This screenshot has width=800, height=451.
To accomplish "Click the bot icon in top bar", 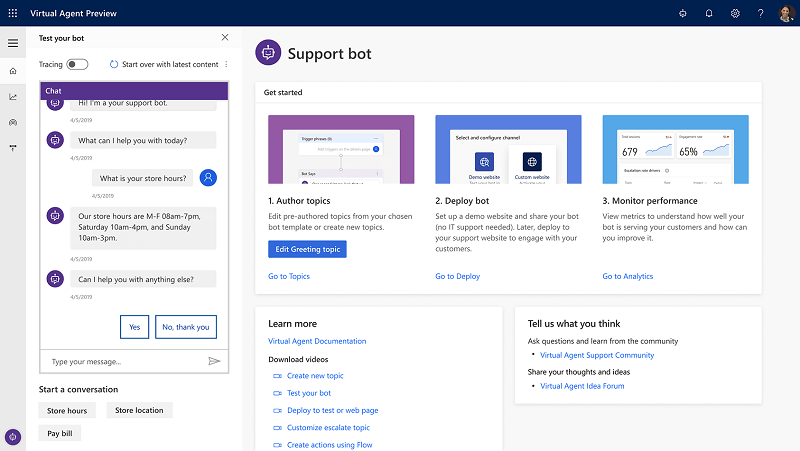I will [x=683, y=14].
